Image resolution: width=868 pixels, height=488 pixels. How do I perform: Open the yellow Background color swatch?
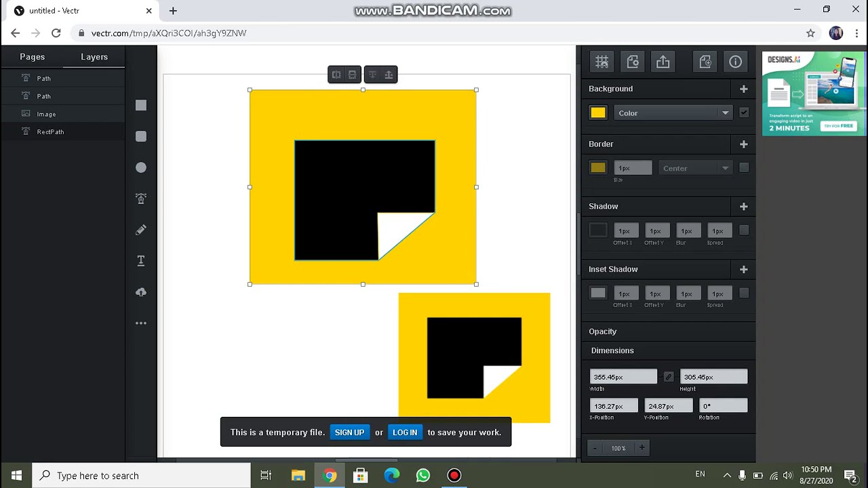point(598,113)
